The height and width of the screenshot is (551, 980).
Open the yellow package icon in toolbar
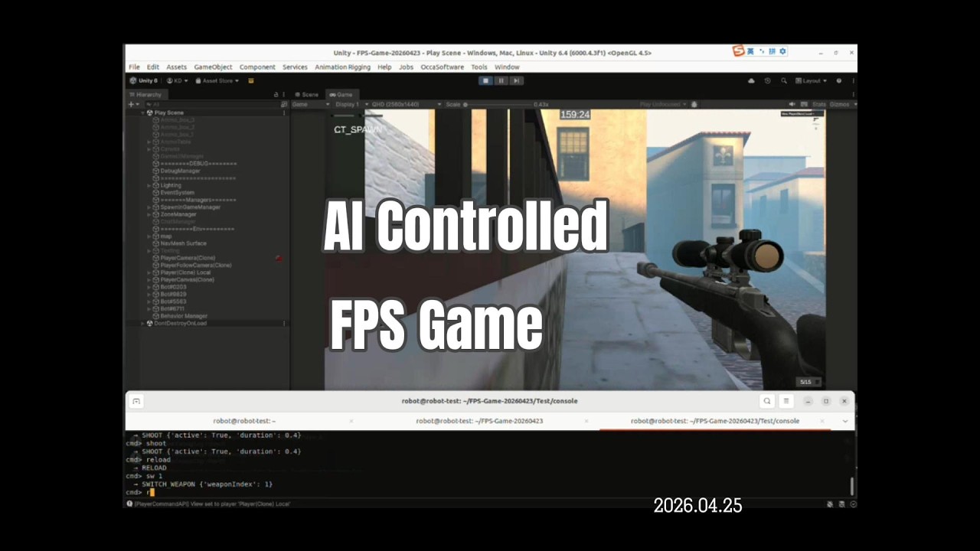(x=251, y=80)
